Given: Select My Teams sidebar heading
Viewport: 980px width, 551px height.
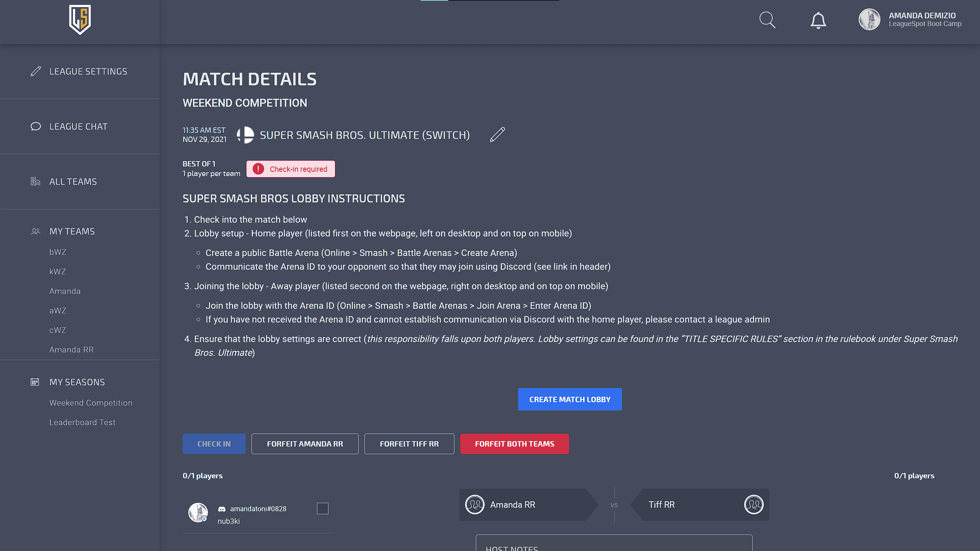Looking at the screenshot, I should coord(72,231).
